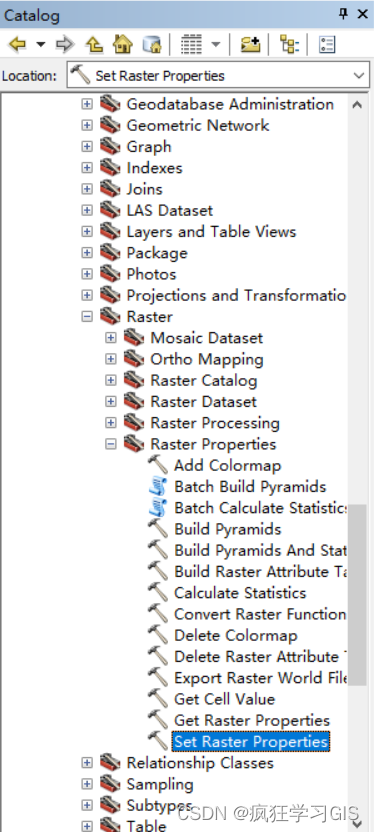
Task: Select Batch Build Pyramids script
Action: click(x=250, y=487)
